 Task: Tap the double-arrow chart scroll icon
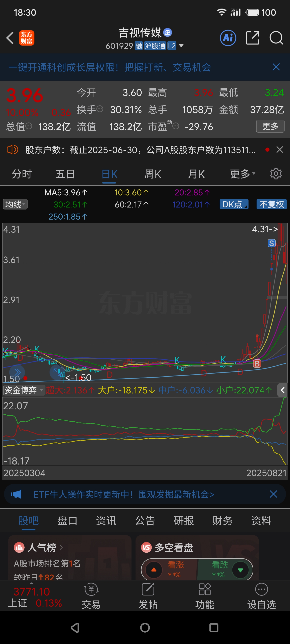tap(17, 373)
